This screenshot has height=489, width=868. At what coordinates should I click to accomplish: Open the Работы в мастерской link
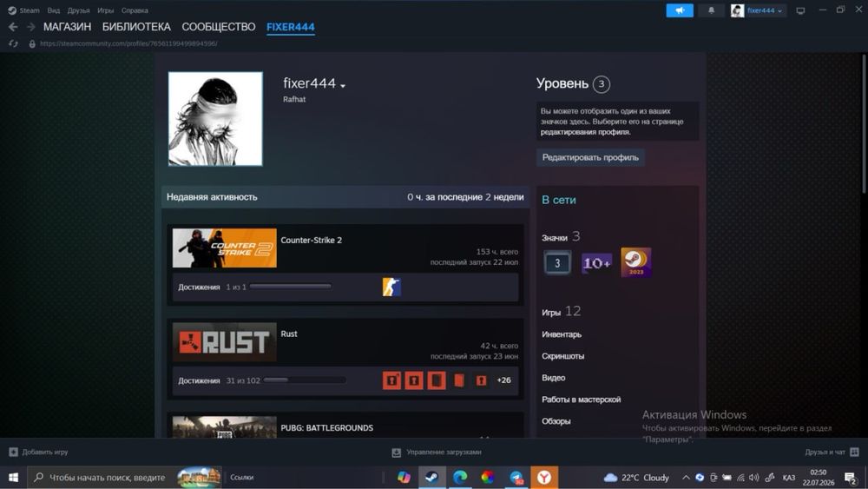[581, 400]
